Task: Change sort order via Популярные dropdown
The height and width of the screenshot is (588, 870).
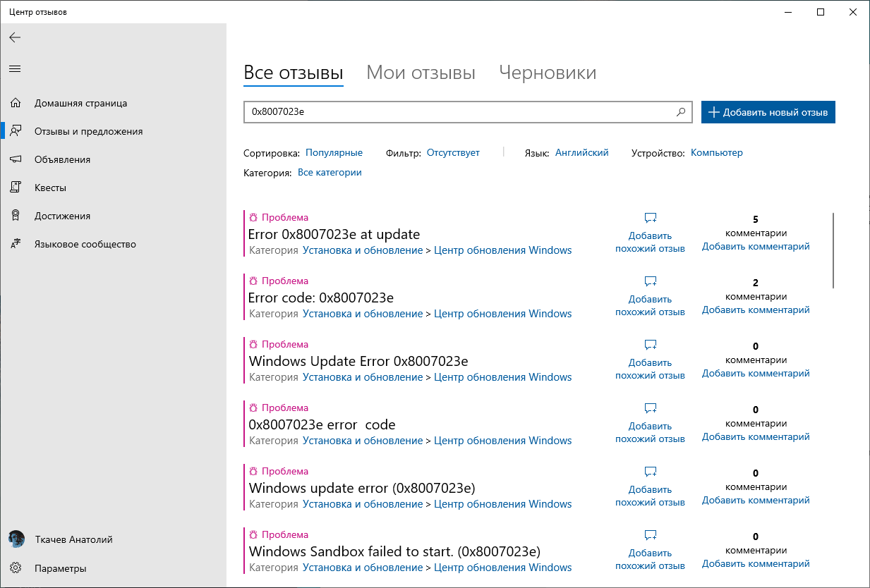Action: (x=333, y=152)
